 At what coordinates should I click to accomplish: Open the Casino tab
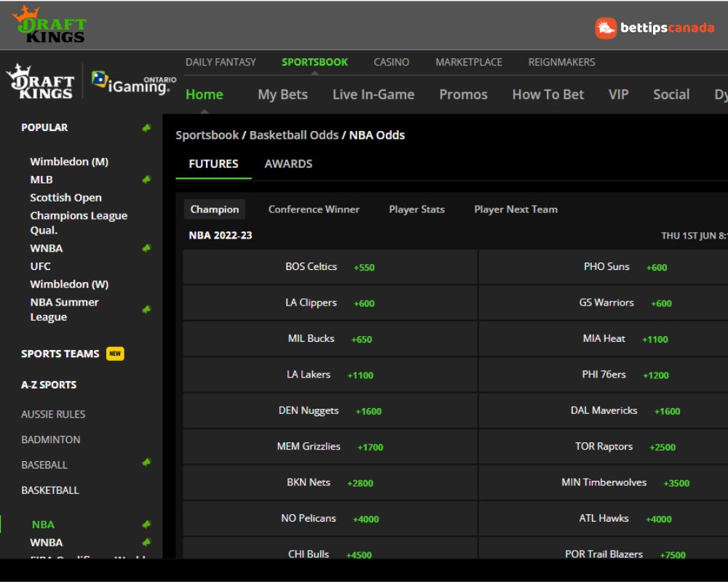(x=392, y=62)
